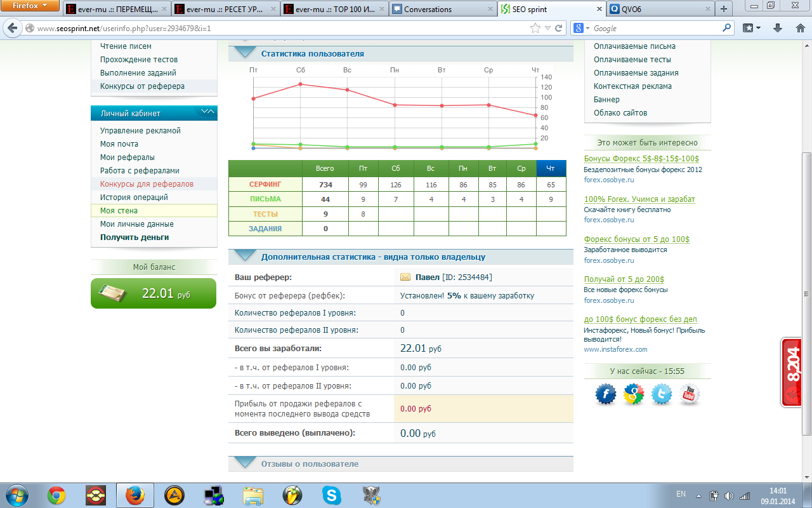Switch to the ever-mu ПЕРЕМЕЩ... tab
This screenshot has height=508, width=812.
116,10
